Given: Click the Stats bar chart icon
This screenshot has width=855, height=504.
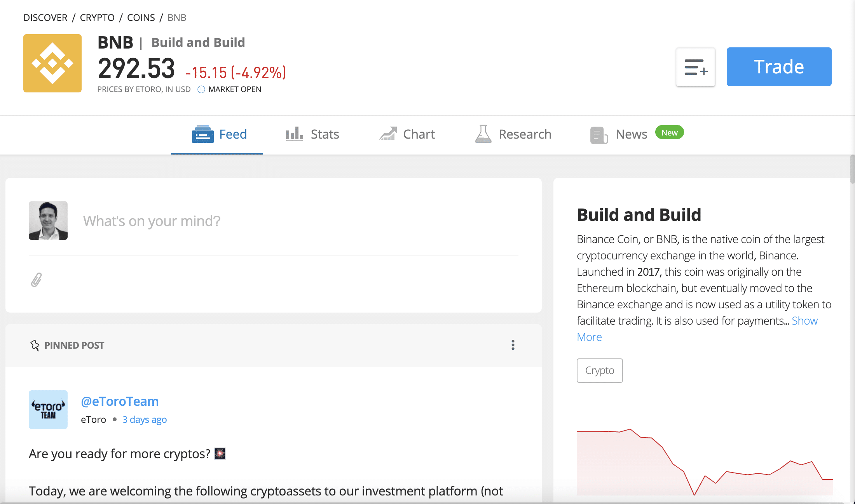Looking at the screenshot, I should 294,134.
